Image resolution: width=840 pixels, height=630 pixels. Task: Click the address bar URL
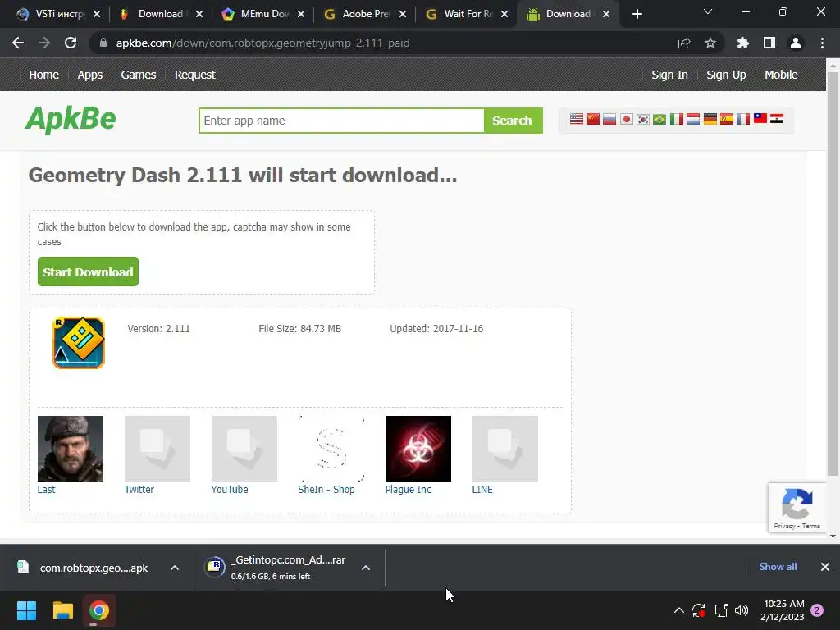[x=262, y=43]
